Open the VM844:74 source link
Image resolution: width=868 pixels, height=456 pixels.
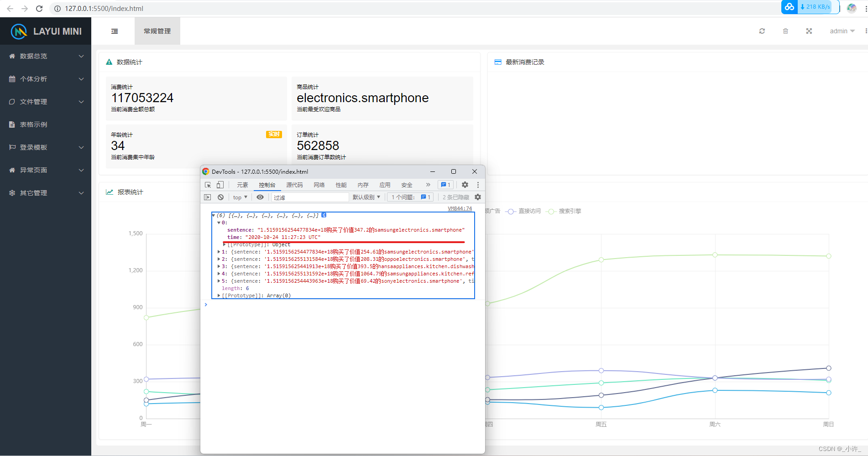[460, 208]
